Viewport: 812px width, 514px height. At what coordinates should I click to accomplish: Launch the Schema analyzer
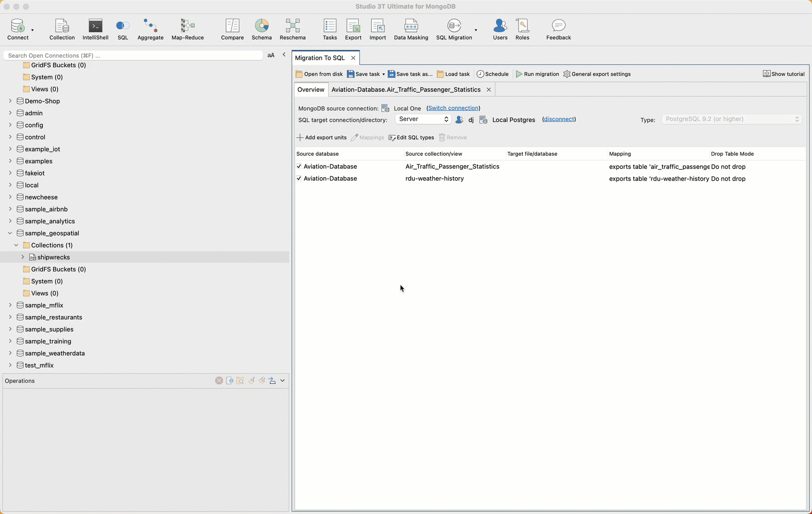coord(261,29)
